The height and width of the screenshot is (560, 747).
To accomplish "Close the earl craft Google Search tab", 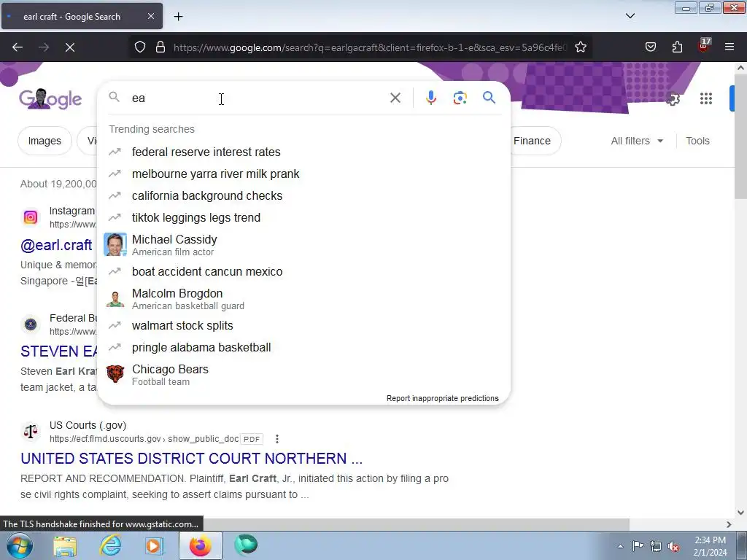I will (151, 16).
